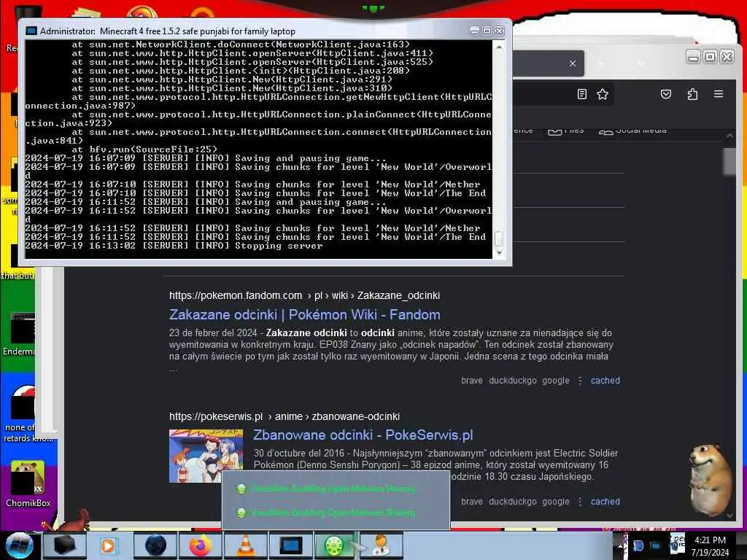Click the pokeserwis.pl URL breadcrumb
The height and width of the screenshot is (560, 747).
tap(285, 416)
